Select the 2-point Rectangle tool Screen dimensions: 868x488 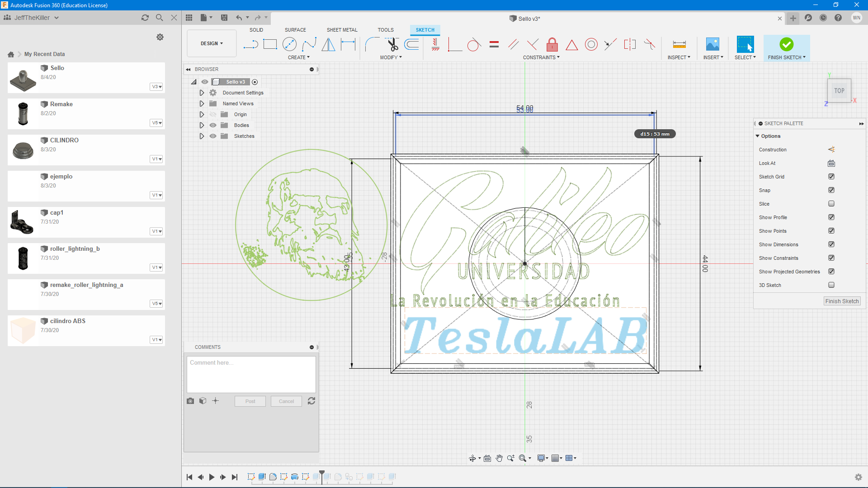270,44
